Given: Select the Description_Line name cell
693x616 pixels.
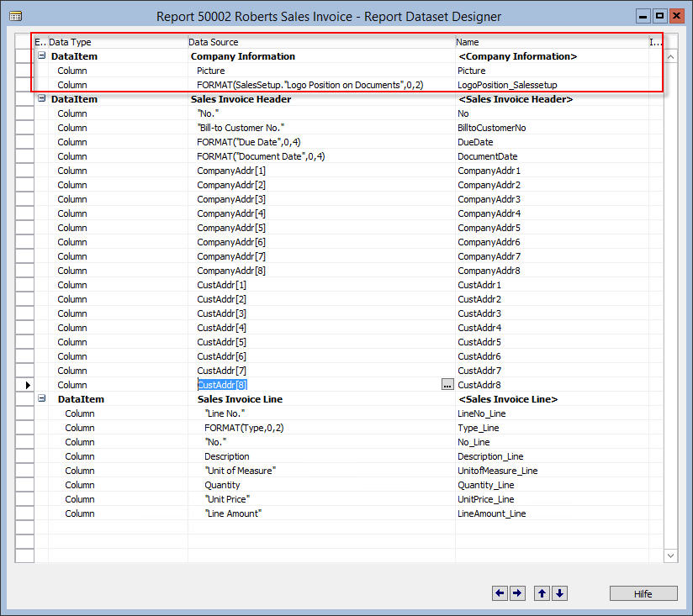Looking at the screenshot, I should click(552, 456).
